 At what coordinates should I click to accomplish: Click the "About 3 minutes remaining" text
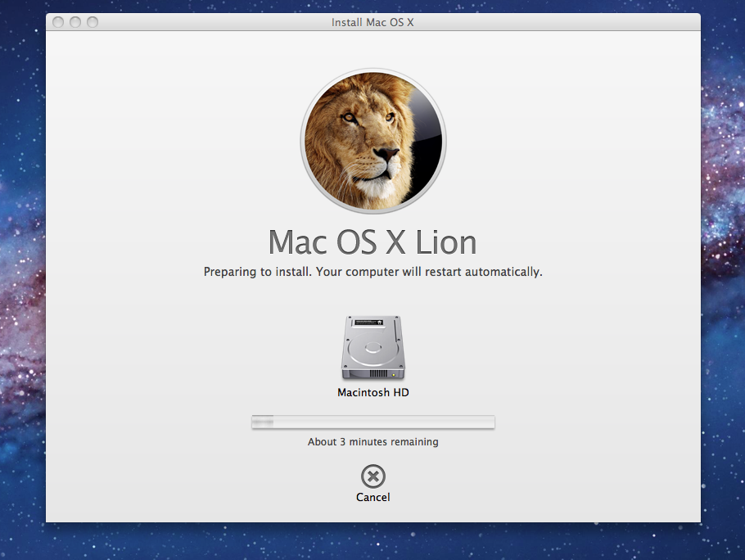[x=373, y=442]
